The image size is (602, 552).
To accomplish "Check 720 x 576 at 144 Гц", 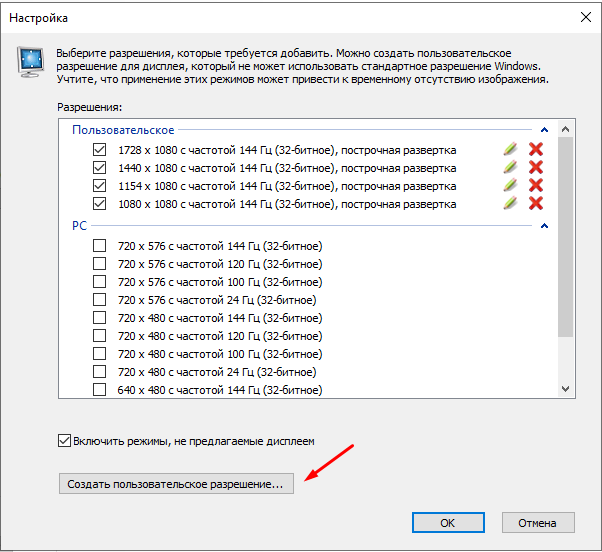I will 99,246.
